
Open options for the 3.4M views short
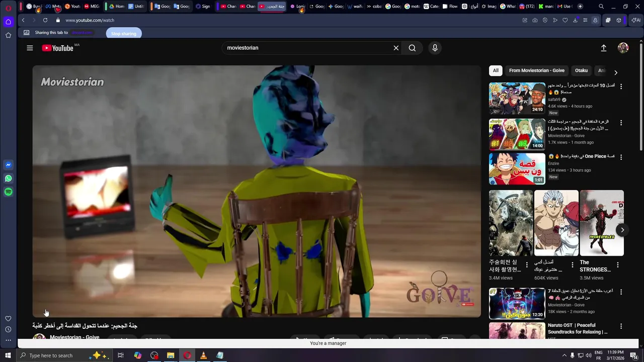pyautogui.click(x=527, y=264)
